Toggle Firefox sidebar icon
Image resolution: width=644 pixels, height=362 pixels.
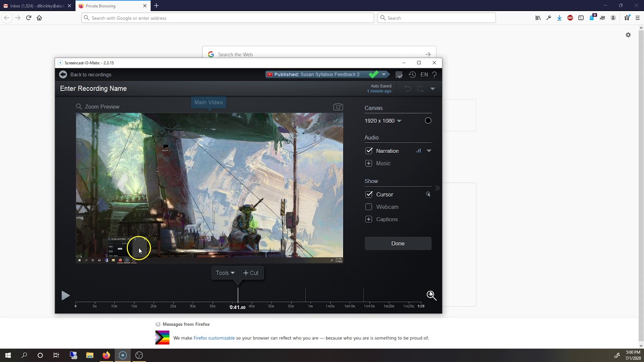pyautogui.click(x=581, y=18)
